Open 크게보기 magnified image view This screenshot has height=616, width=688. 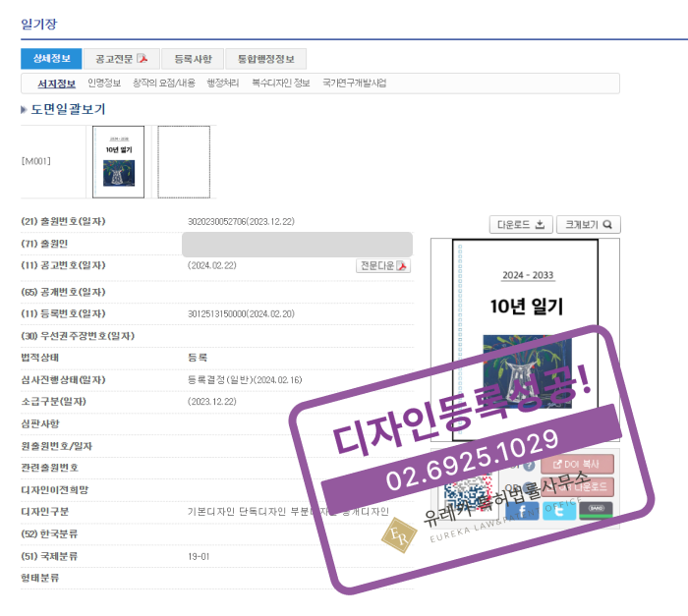pyautogui.click(x=589, y=224)
